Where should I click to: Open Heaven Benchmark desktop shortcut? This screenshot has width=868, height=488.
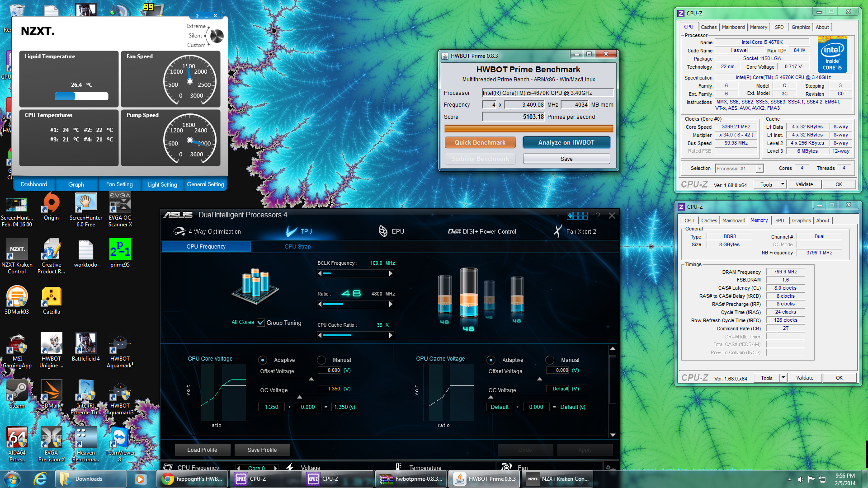coord(85,445)
